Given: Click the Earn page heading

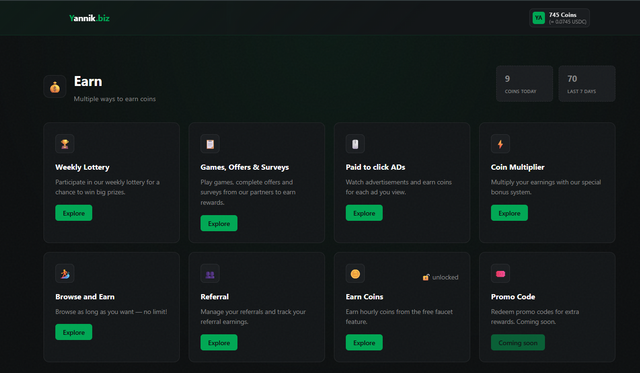Looking at the screenshot, I should point(88,81).
